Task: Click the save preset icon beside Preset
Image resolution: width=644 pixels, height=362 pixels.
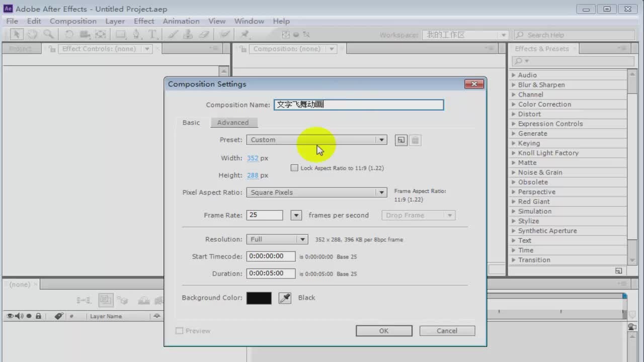Action: (x=401, y=140)
